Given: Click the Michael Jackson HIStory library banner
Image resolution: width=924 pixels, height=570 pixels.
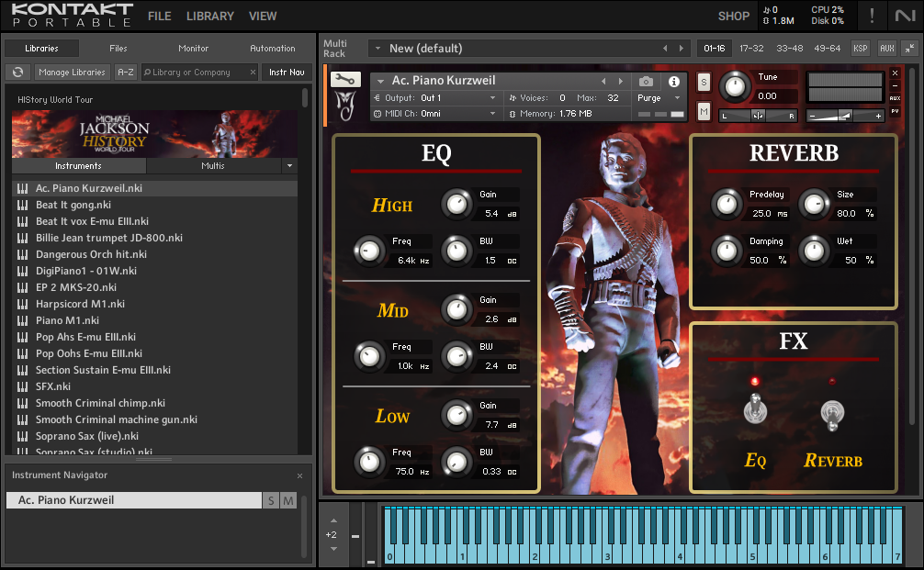Looking at the screenshot, I should tap(154, 134).
